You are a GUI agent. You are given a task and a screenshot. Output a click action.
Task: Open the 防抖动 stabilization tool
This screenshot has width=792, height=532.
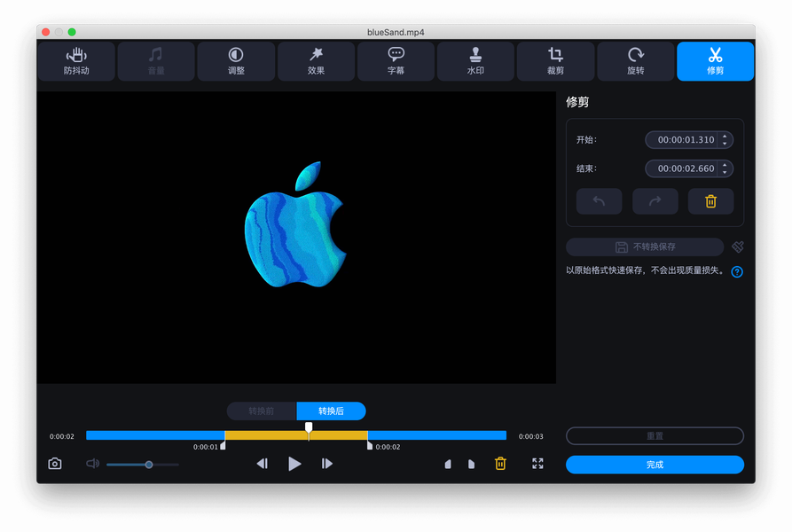click(x=76, y=61)
